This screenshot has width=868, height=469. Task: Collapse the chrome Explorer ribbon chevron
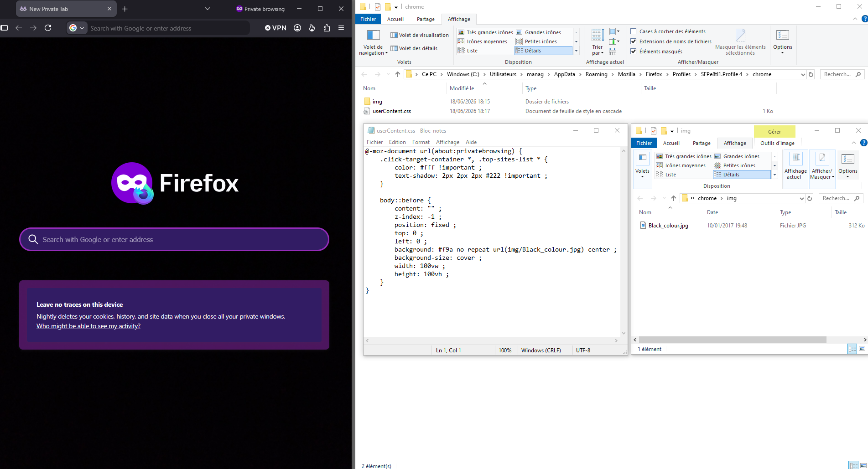pos(855,19)
